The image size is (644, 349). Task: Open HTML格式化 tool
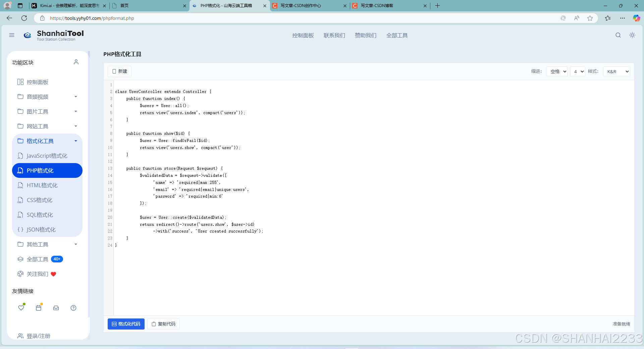(47, 185)
